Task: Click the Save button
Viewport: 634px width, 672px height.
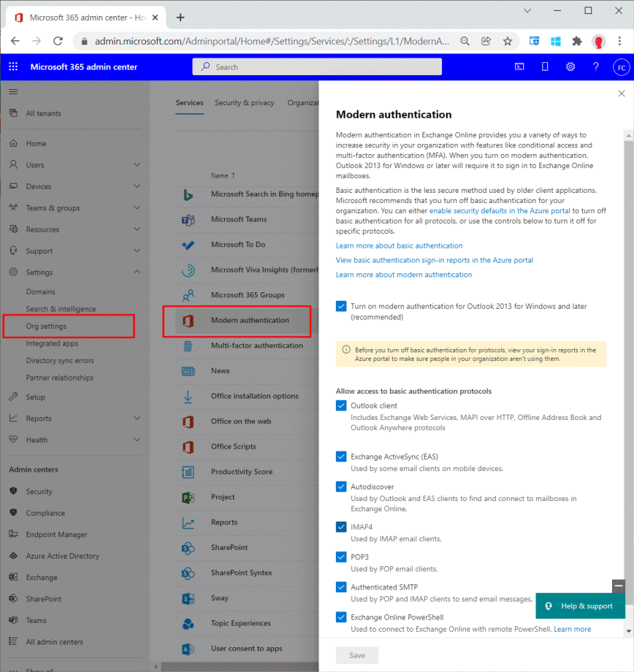Action: tap(357, 655)
